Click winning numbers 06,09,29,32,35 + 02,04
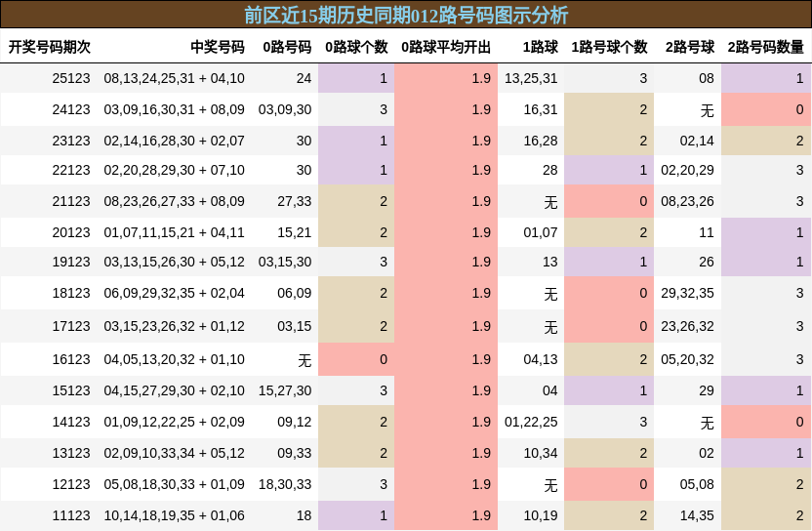 coord(174,293)
